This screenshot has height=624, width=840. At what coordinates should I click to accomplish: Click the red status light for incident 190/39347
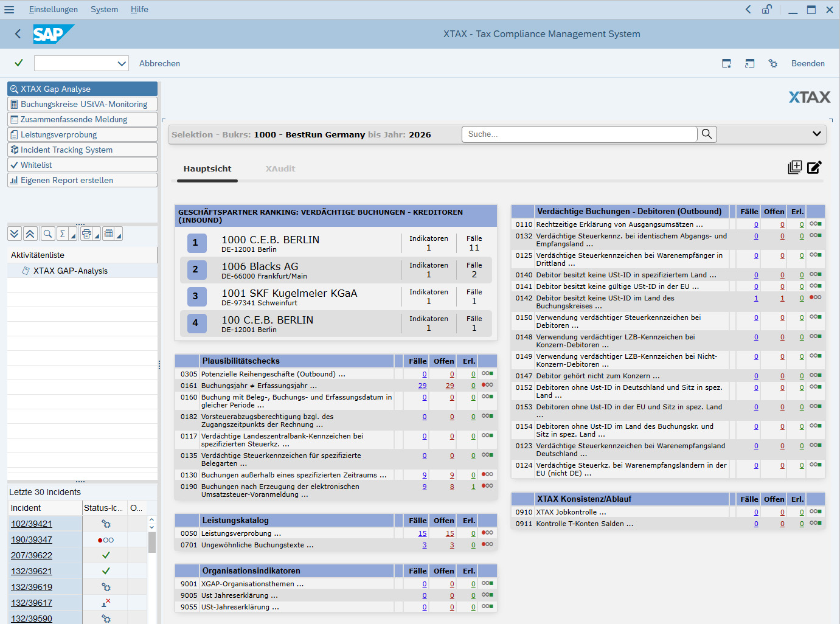click(106, 540)
